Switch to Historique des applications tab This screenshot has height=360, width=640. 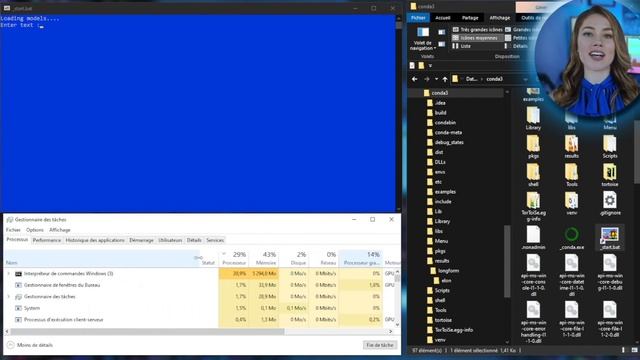coord(95,240)
